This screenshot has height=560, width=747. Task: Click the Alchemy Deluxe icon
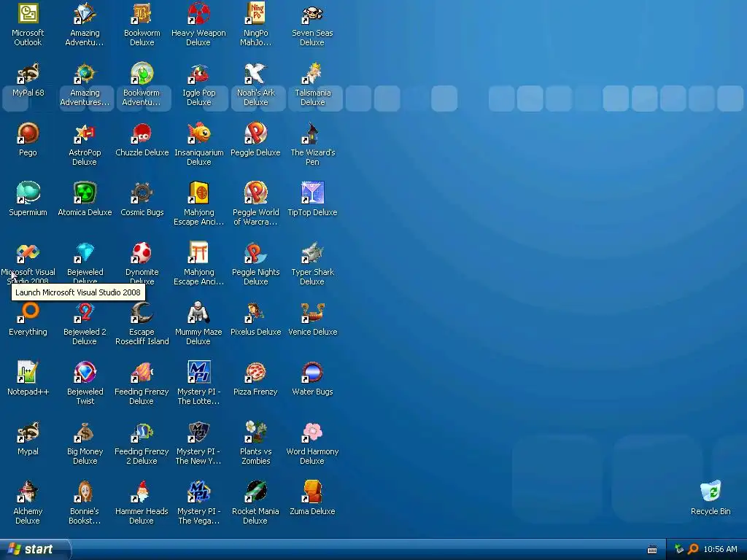point(28,492)
